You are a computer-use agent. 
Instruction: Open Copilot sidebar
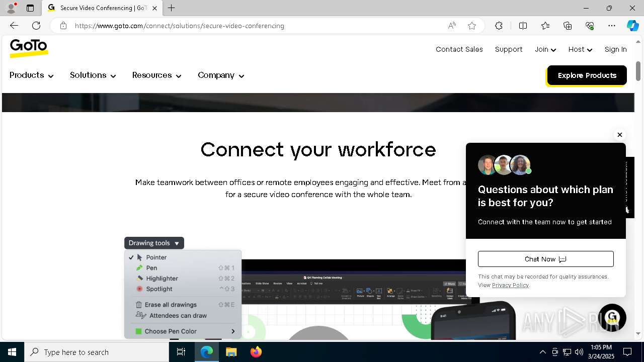click(x=632, y=26)
